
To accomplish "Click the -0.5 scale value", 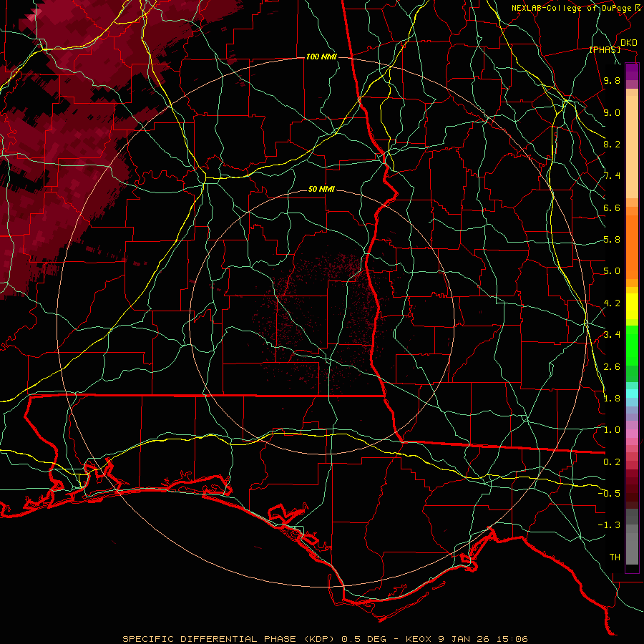I will [609, 494].
